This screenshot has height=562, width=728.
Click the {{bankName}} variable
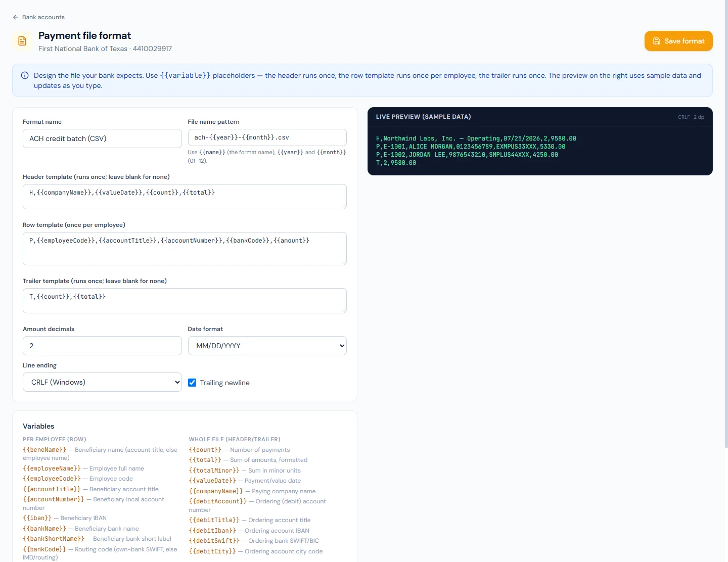44,529
